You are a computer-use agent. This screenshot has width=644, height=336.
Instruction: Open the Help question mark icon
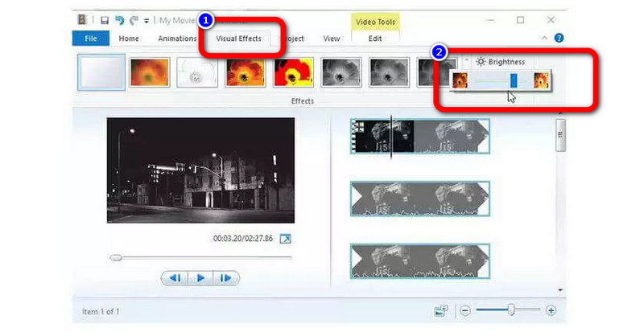pos(559,38)
